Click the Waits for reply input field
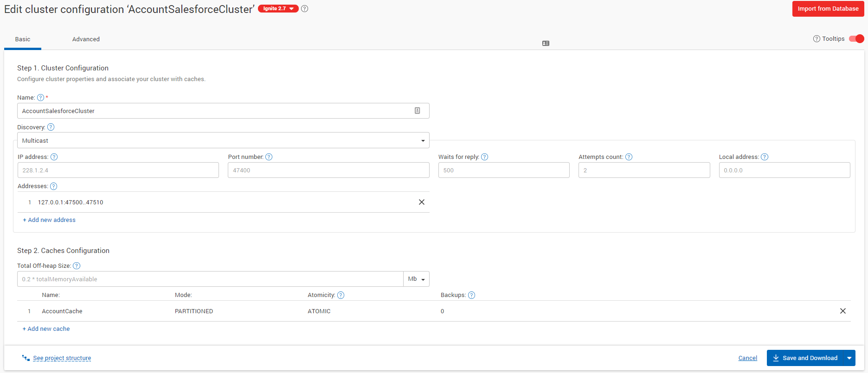 pos(503,170)
